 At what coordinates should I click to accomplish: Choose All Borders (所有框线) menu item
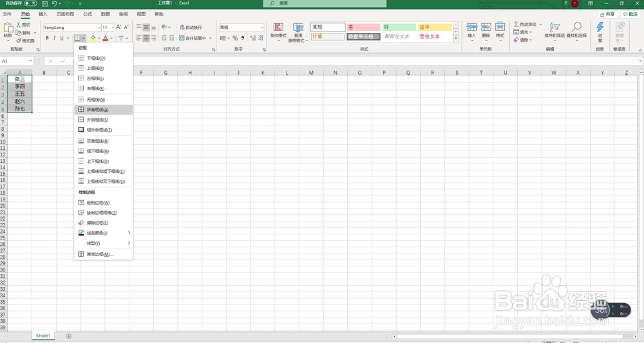(104, 109)
